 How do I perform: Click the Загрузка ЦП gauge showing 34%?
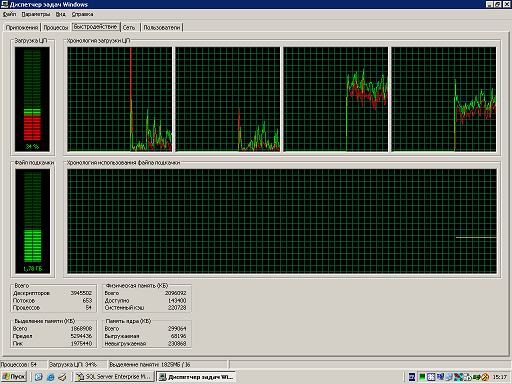[32, 99]
